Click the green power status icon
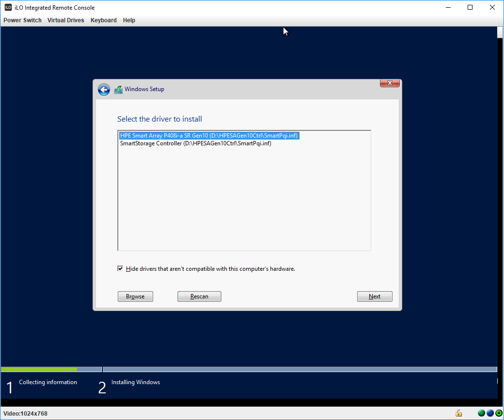 point(499,413)
